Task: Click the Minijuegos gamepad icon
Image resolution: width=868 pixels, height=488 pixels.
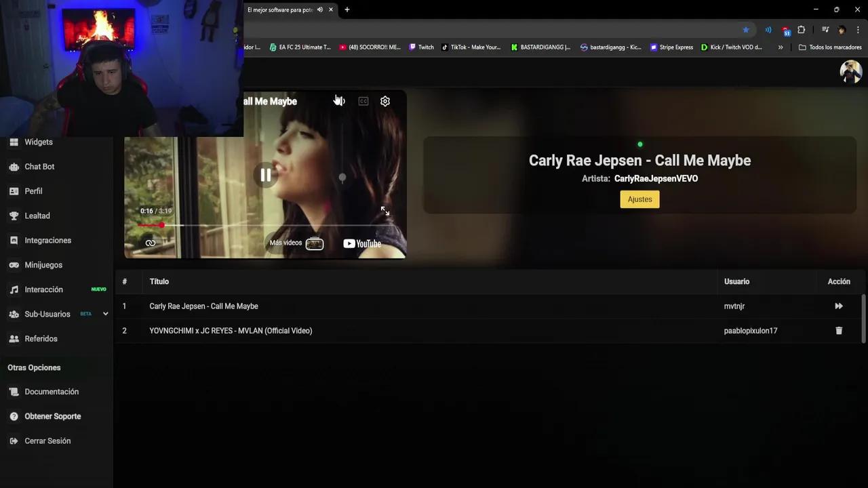Action: point(14,265)
